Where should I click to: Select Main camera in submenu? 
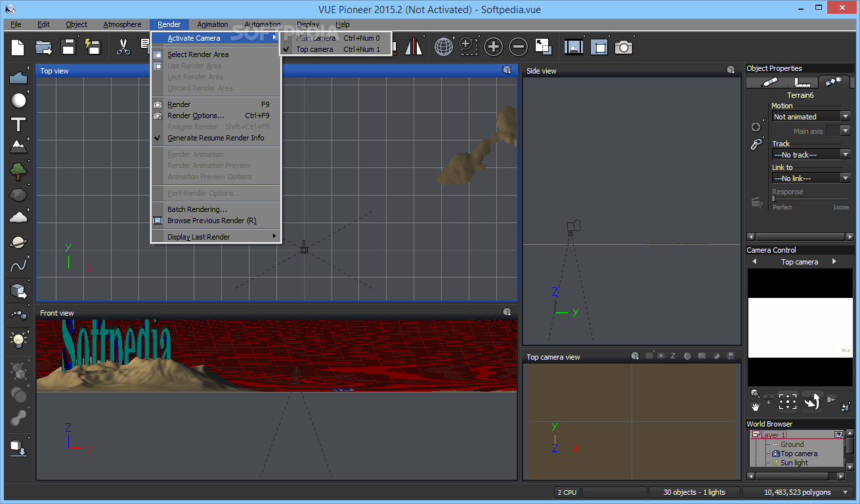(335, 38)
